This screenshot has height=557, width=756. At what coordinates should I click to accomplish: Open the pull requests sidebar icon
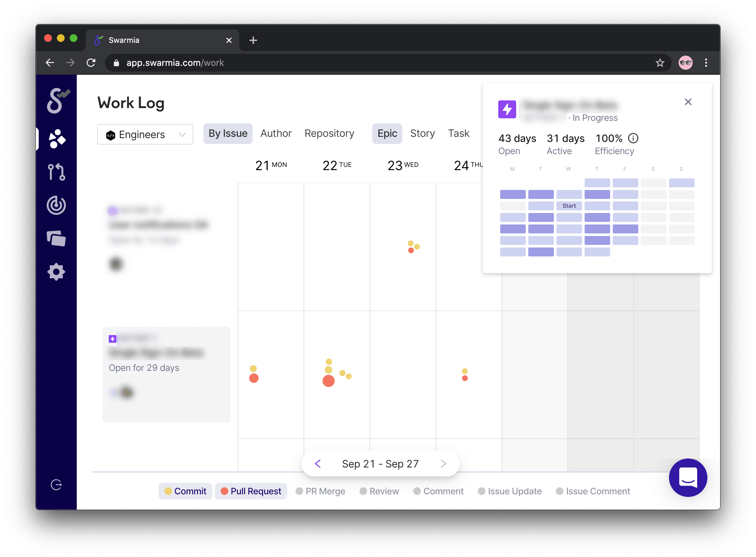tap(56, 172)
